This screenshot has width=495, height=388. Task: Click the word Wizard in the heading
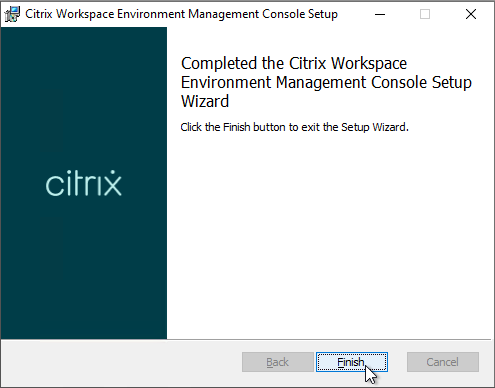click(x=205, y=101)
